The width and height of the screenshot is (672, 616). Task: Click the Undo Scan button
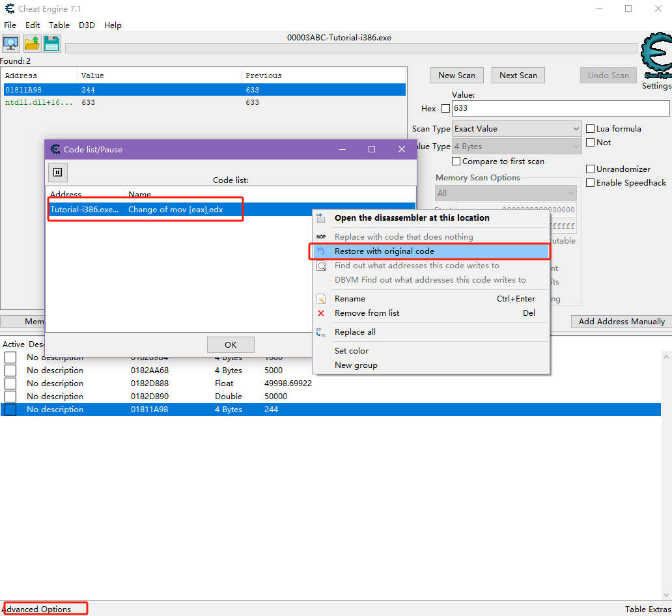609,76
